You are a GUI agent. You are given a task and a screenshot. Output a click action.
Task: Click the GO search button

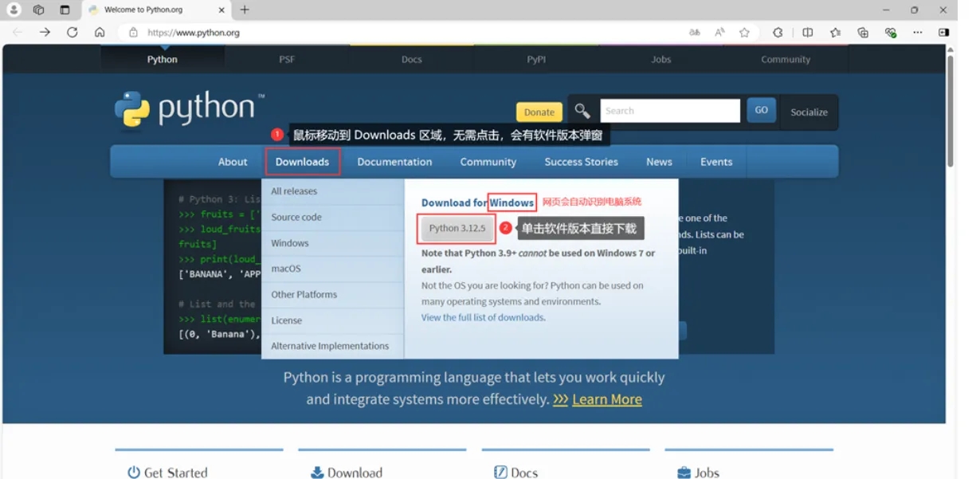pos(761,110)
